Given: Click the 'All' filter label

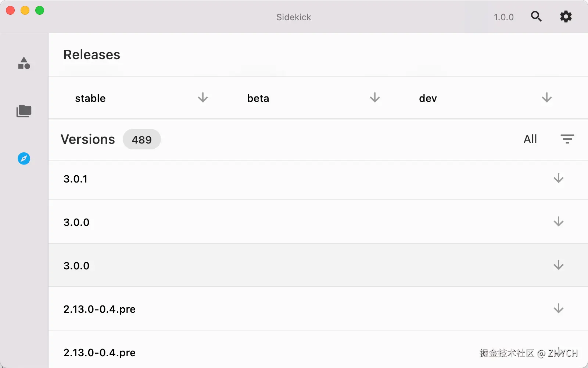Looking at the screenshot, I should coord(530,139).
